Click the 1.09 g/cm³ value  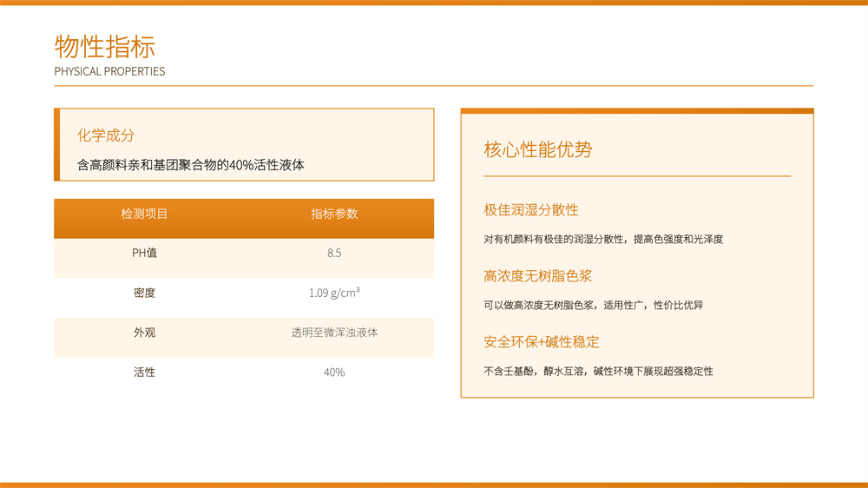(x=334, y=293)
